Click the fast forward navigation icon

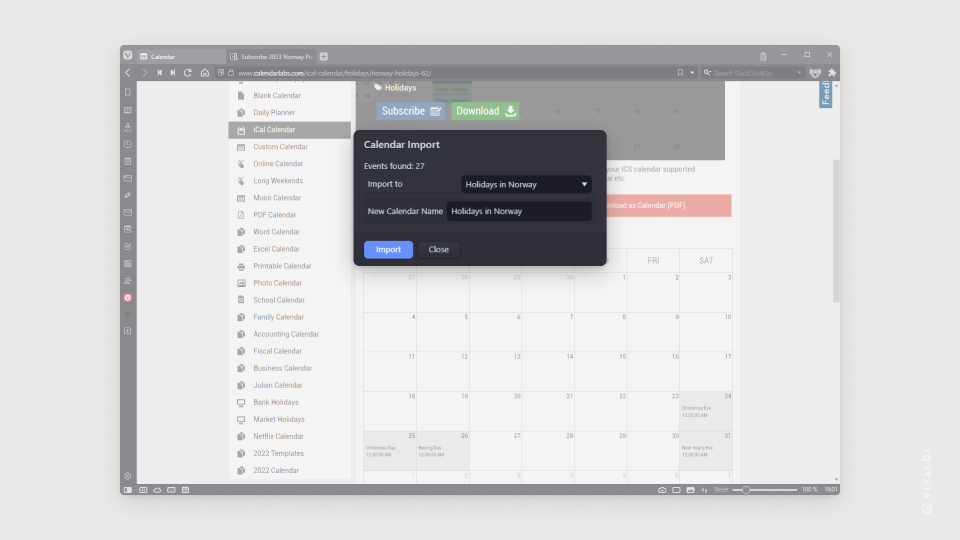(x=173, y=73)
